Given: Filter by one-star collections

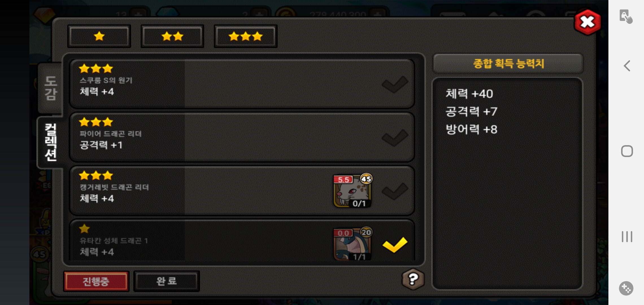Looking at the screenshot, I should pyautogui.click(x=99, y=36).
